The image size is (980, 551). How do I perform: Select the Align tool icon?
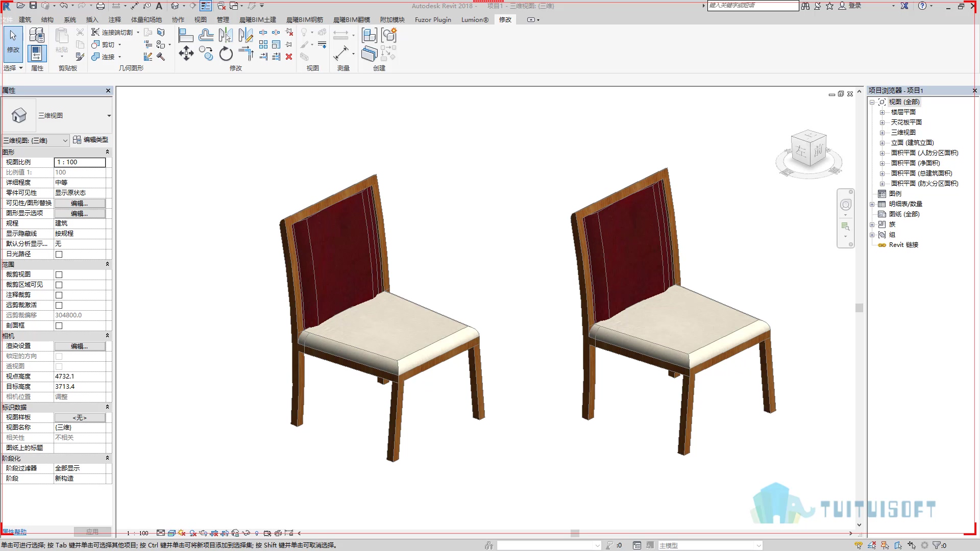[186, 35]
